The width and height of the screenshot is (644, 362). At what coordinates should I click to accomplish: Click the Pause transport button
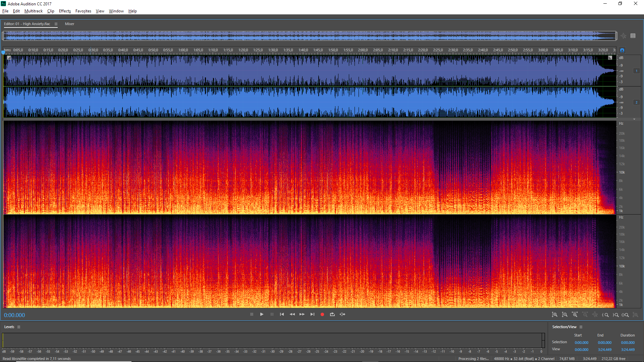(x=272, y=314)
